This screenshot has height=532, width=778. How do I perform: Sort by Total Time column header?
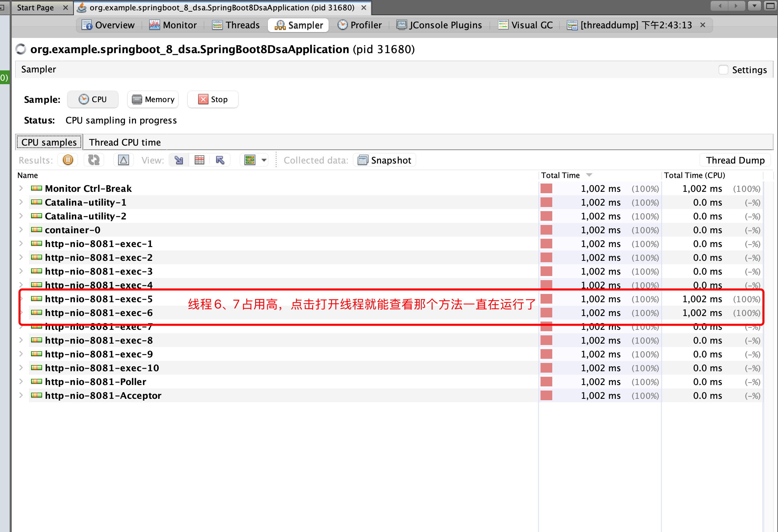(561, 175)
